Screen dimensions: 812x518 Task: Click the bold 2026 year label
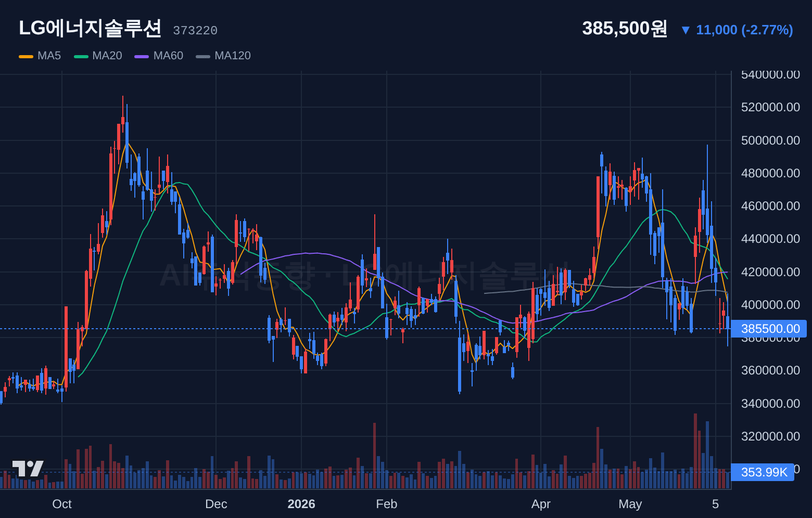pos(301,504)
